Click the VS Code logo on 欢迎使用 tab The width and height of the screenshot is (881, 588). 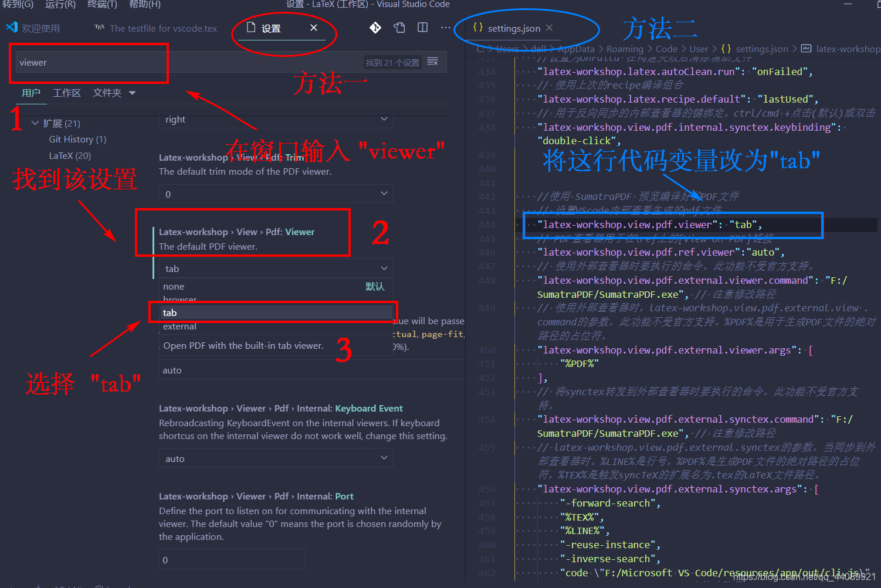pyautogui.click(x=11, y=27)
